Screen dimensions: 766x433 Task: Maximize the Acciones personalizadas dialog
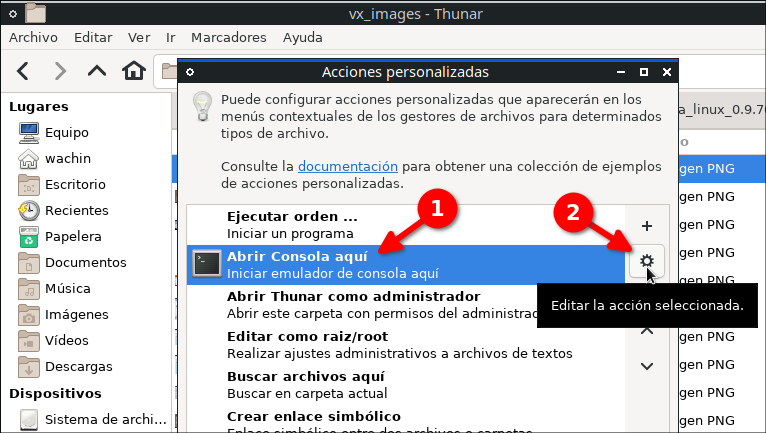click(x=644, y=72)
